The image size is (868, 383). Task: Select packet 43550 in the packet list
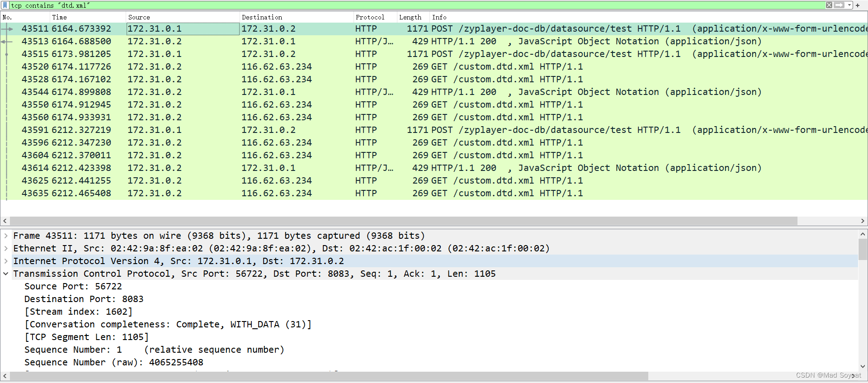pos(434,104)
